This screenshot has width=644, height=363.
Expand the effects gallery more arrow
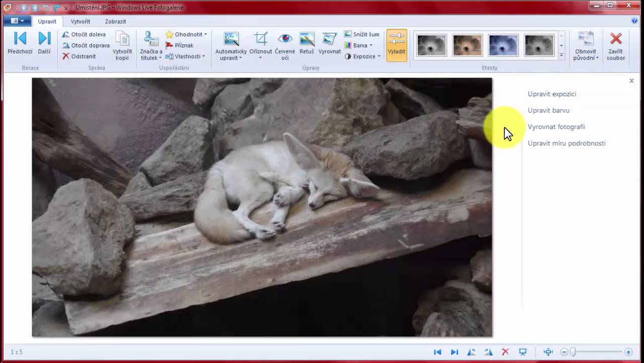[x=561, y=54]
